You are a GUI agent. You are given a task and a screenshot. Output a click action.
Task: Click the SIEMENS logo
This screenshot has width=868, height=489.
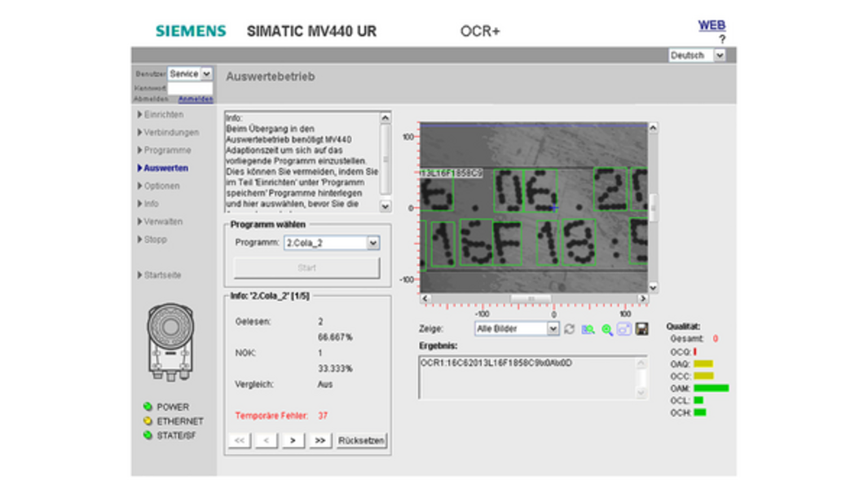point(191,31)
